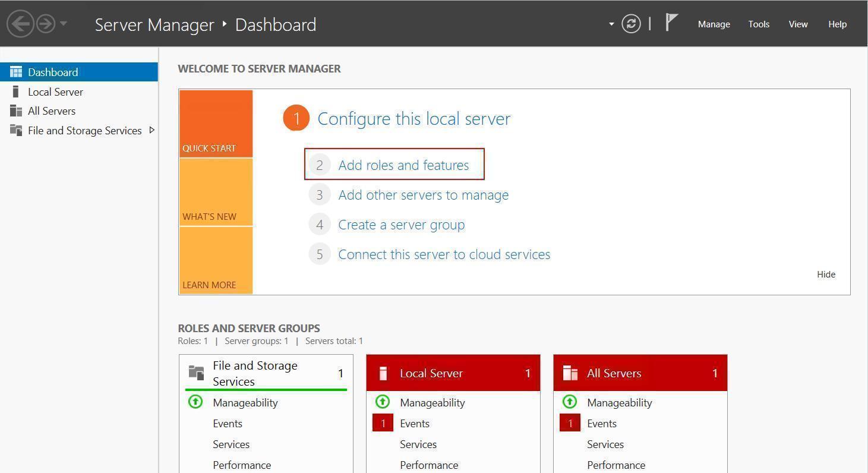This screenshot has height=473, width=868.
Task: Open dropdown arrow left of Refresh
Action: pyautogui.click(x=611, y=24)
